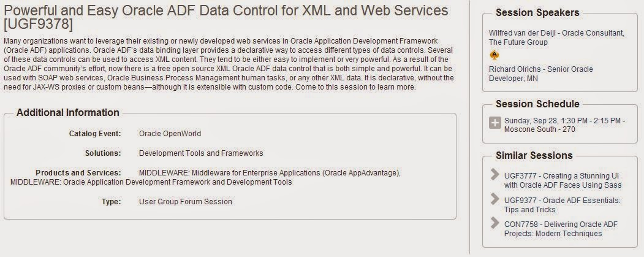Image resolution: width=644 pixels, height=257 pixels.
Task: Click the User Group Forum Session type
Action: click(185, 202)
